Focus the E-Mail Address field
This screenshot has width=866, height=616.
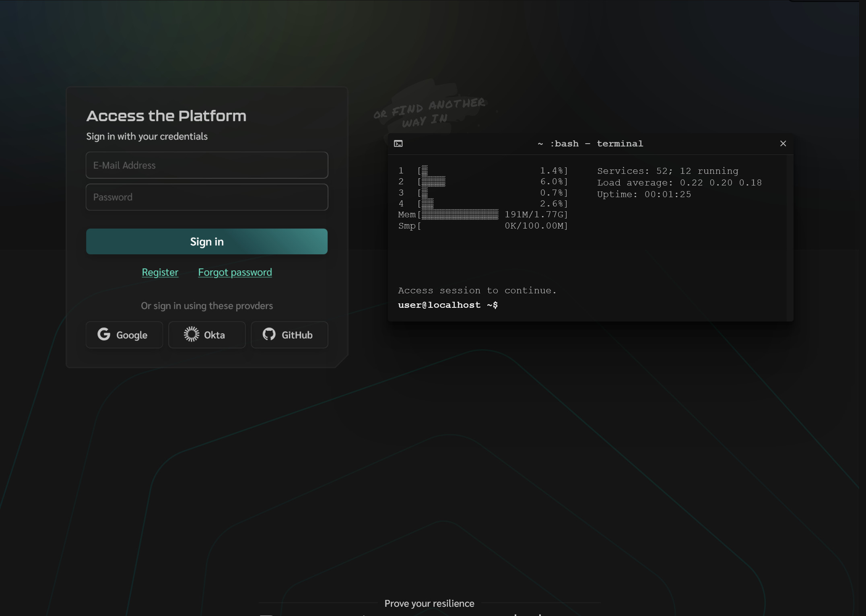206,165
